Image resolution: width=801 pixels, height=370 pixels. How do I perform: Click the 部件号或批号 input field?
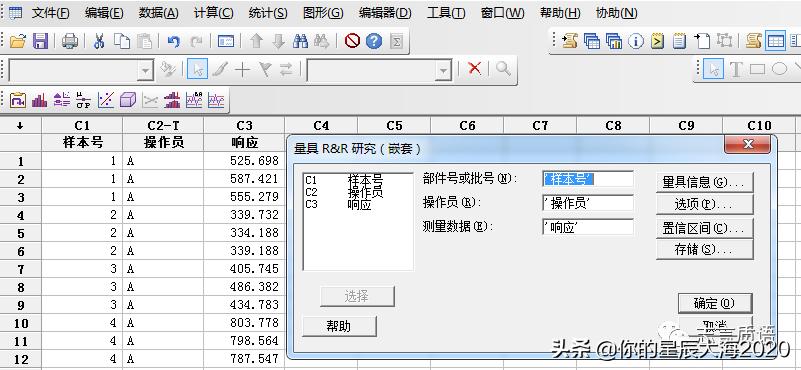tap(587, 179)
